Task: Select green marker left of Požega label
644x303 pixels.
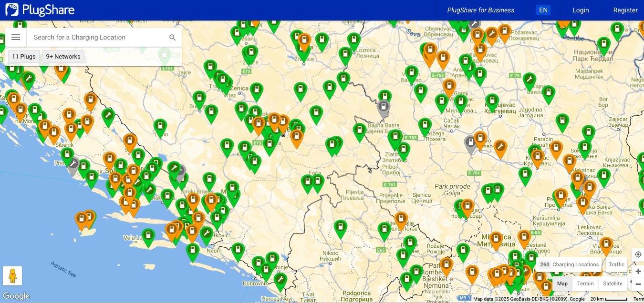Action: pyautogui.click(x=425, y=127)
